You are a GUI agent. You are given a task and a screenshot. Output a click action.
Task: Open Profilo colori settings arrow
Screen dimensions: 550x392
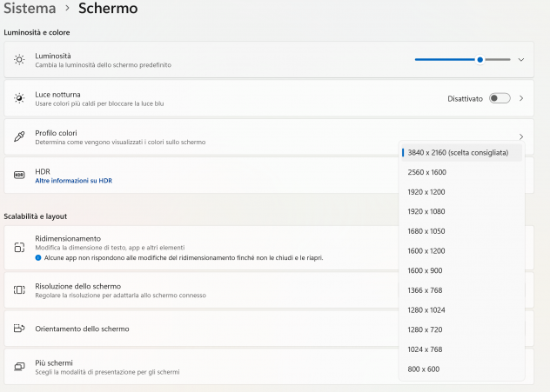coord(521,136)
